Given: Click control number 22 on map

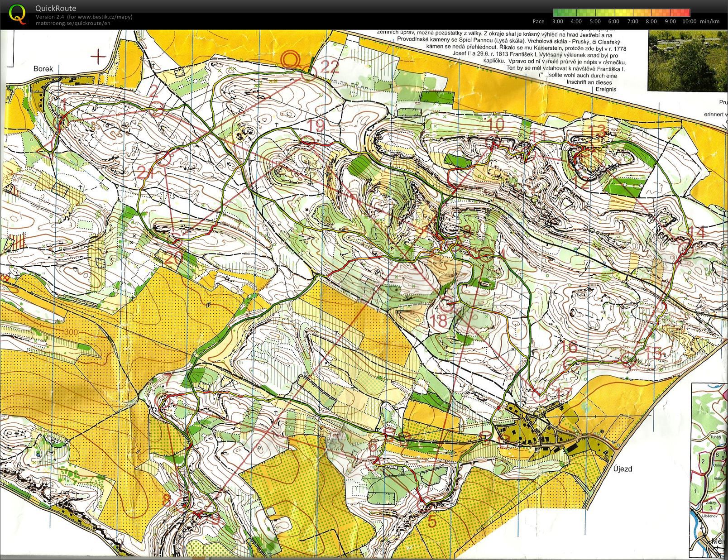Looking at the screenshot, I should (x=330, y=67).
